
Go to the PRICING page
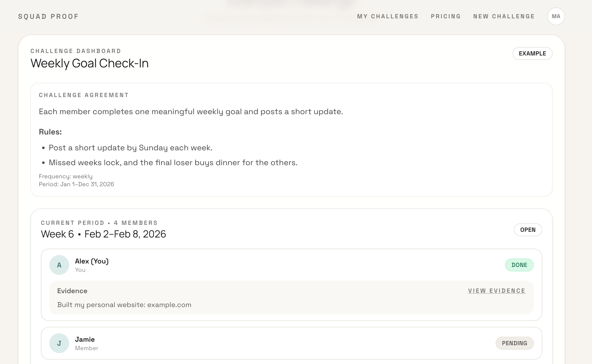pos(446,16)
